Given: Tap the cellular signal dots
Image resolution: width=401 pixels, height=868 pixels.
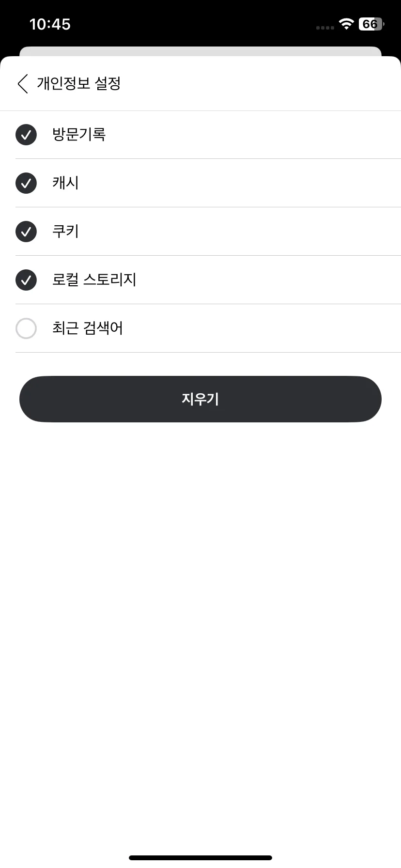Looking at the screenshot, I should [325, 28].
